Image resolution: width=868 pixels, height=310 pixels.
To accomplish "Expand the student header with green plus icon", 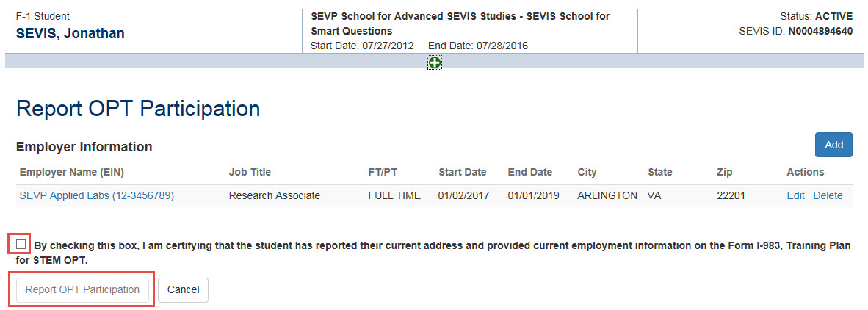I will point(435,63).
